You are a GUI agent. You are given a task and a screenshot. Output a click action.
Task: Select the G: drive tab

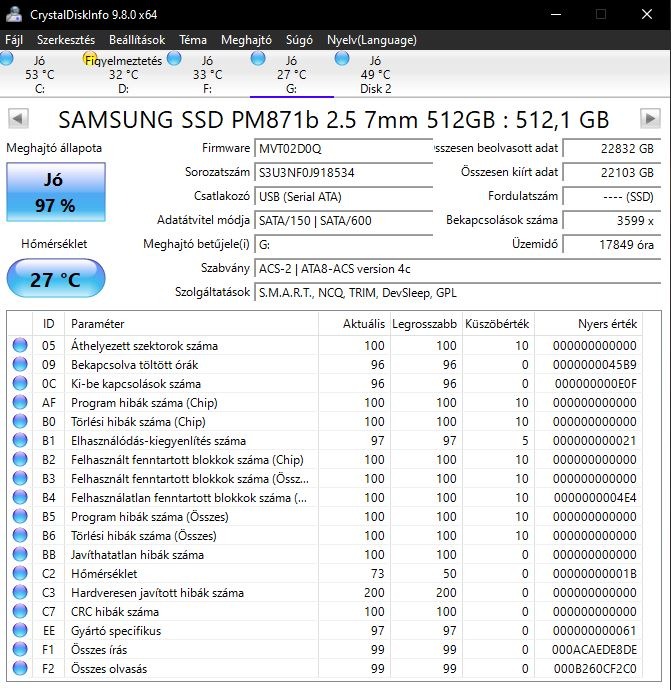point(292,74)
